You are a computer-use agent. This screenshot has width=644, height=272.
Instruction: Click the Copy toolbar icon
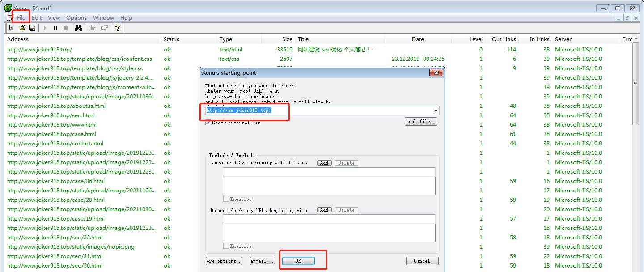(x=92, y=28)
